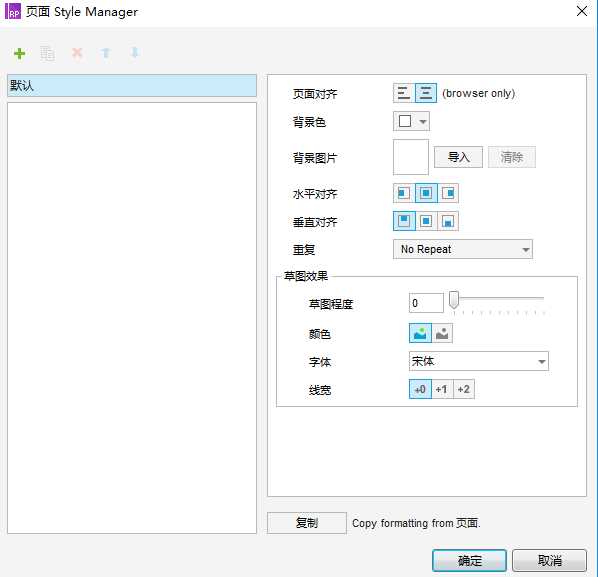Open the background color picker dropdown
598x577 pixels.
coord(411,121)
